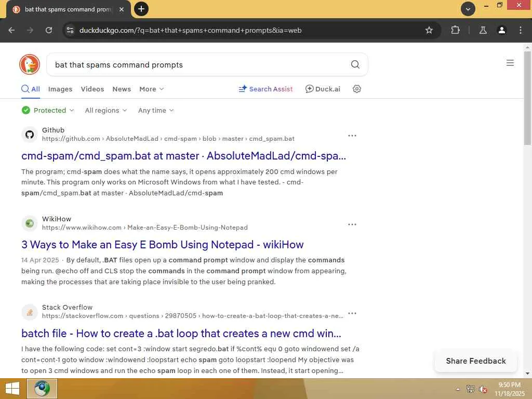Switch to the Images tab

pos(60,89)
